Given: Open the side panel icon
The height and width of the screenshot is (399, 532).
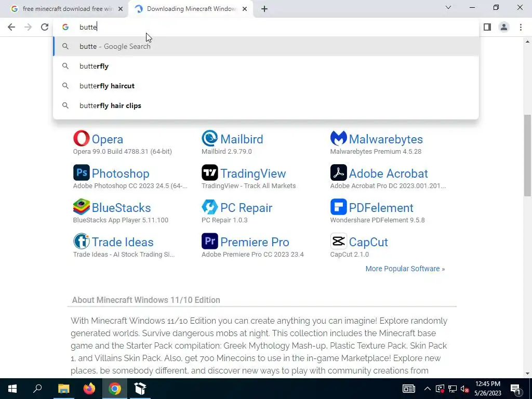Looking at the screenshot, I should 487,27.
